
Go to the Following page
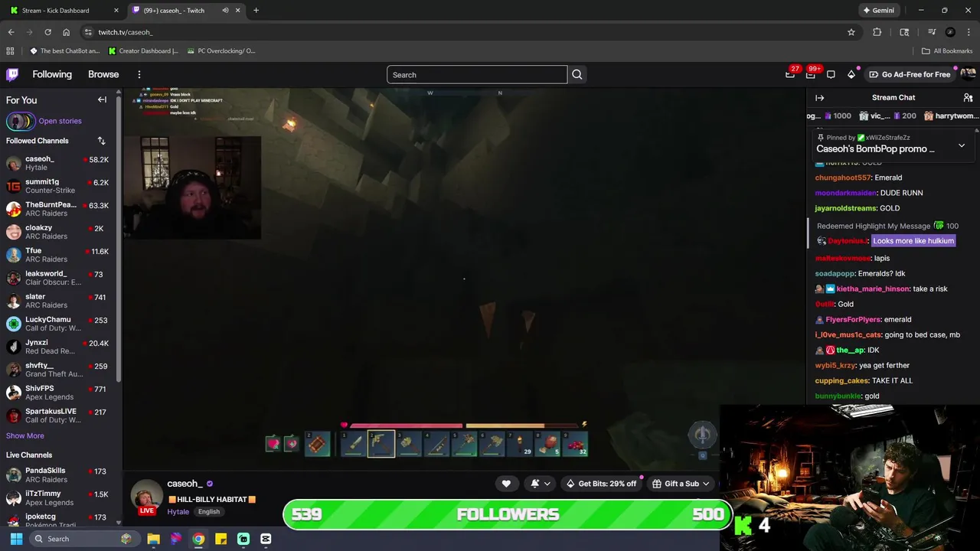[52, 74]
